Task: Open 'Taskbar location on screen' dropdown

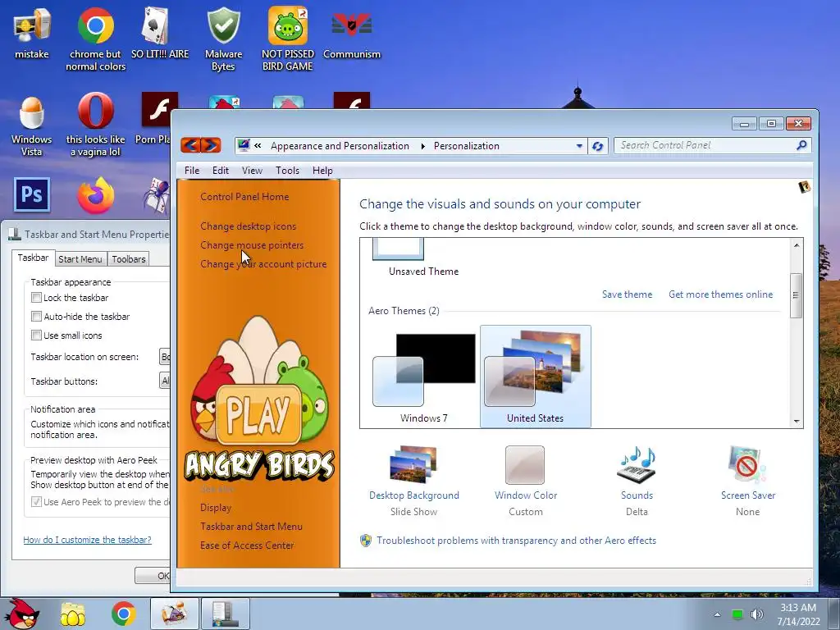Action: (x=165, y=357)
